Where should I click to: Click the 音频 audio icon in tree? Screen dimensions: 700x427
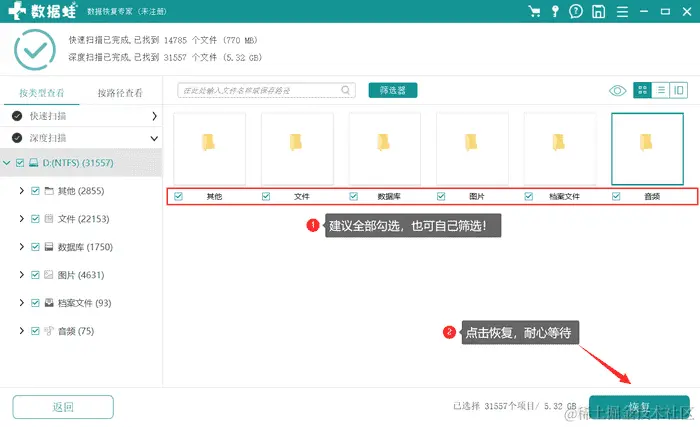[49, 331]
